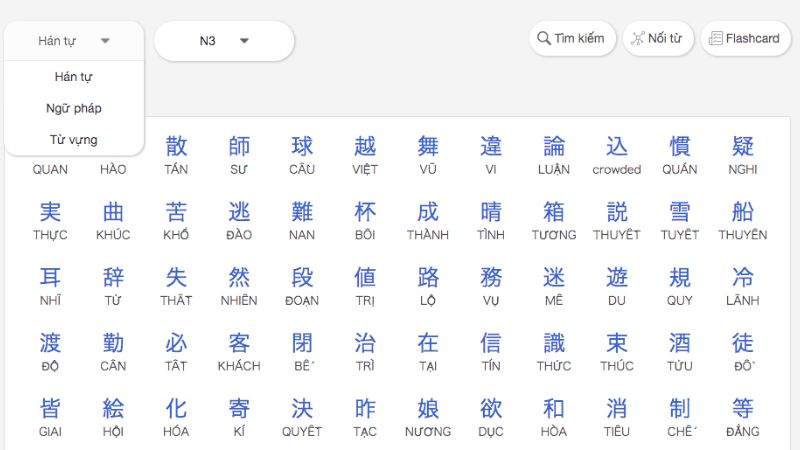
Task: Open the N3 level dropdown
Action: pyautogui.click(x=224, y=41)
